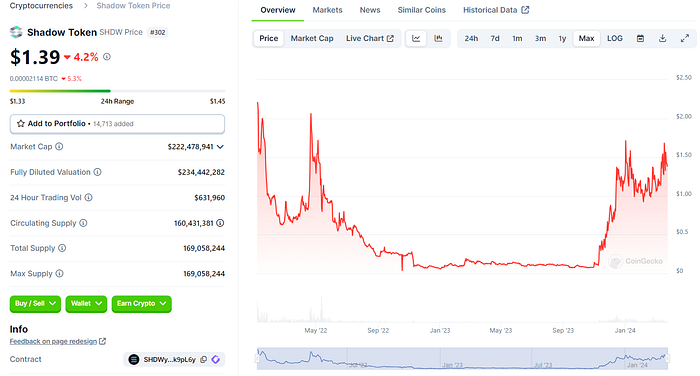
Task: Click the #302 rank badge
Action: pos(157,32)
